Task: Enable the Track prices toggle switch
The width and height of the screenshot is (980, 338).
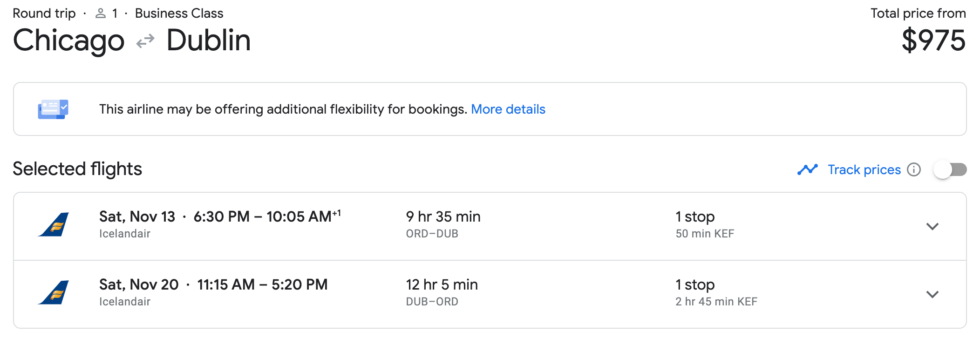Action: point(950,169)
